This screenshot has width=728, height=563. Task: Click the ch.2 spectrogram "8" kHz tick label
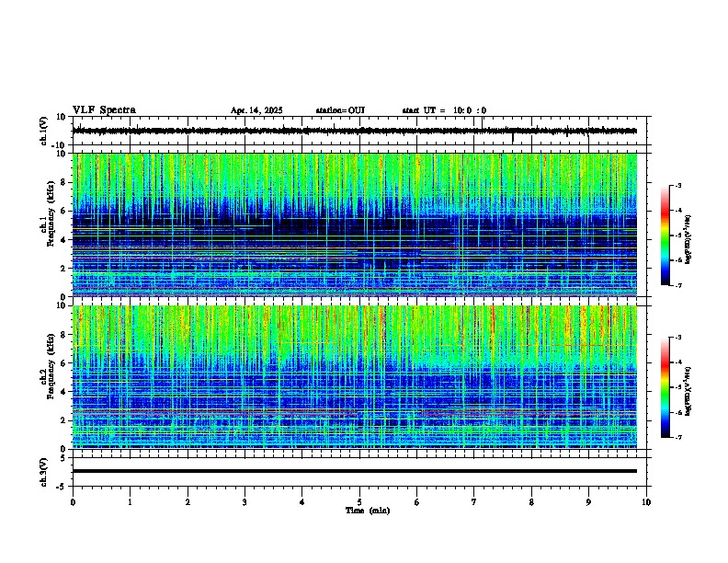[63, 335]
